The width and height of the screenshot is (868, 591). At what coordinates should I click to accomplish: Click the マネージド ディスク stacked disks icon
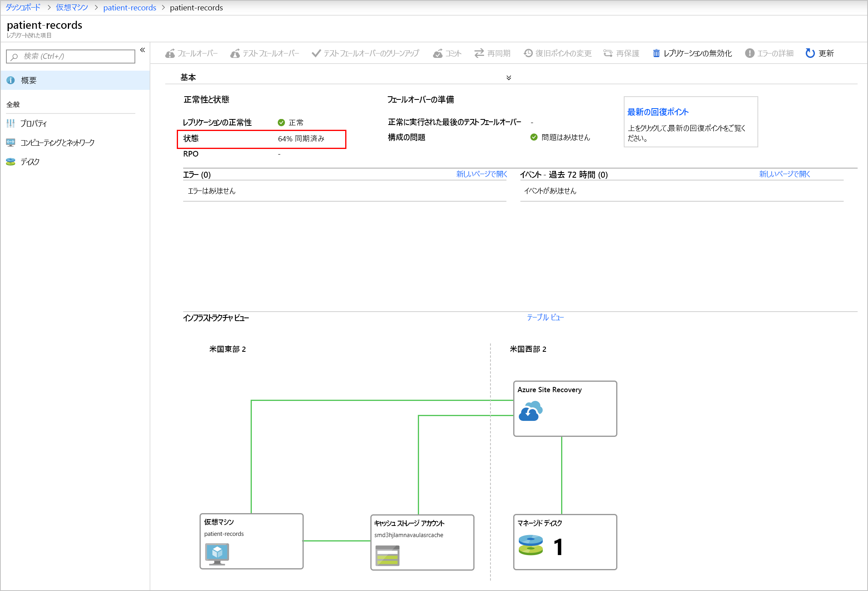point(531,545)
